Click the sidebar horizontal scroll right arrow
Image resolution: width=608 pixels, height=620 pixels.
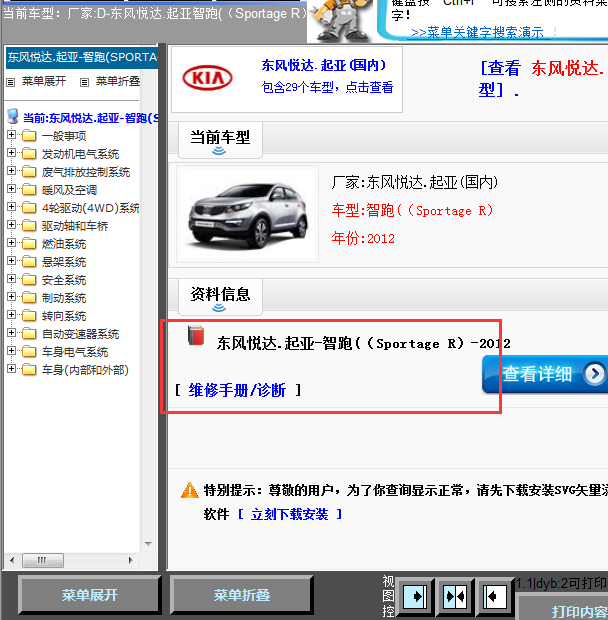pyautogui.click(x=130, y=560)
